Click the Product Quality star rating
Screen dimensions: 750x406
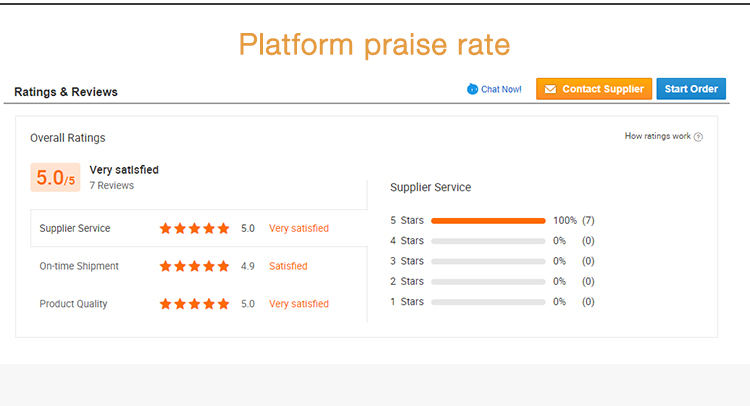pyautogui.click(x=194, y=304)
